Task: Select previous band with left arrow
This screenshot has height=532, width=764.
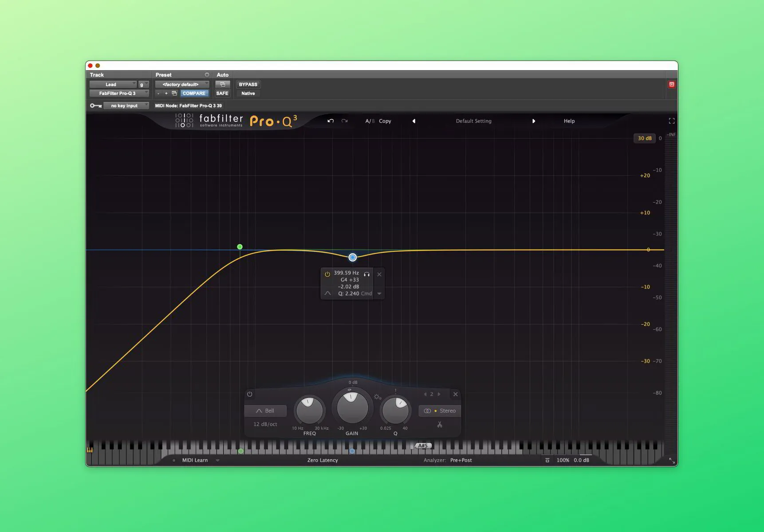Action: [425, 394]
